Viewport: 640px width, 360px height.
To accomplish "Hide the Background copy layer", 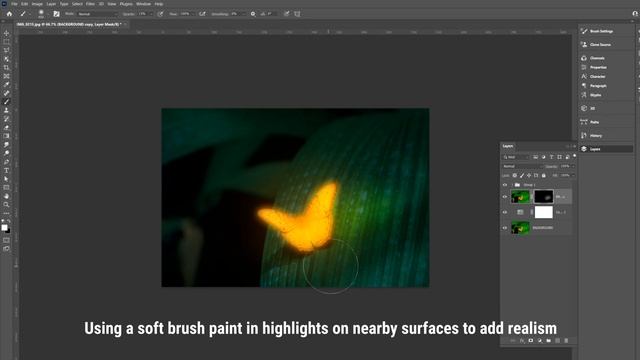I will [505, 197].
